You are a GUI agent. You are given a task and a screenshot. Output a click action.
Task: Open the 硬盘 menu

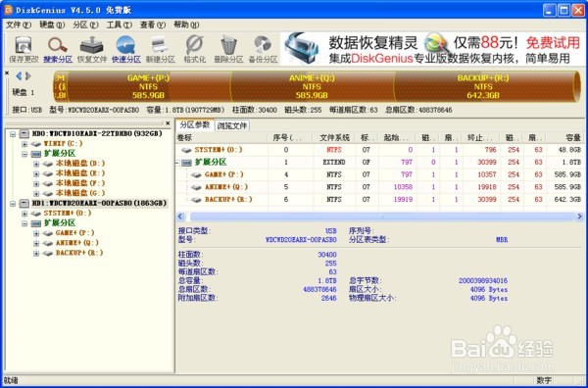point(52,24)
